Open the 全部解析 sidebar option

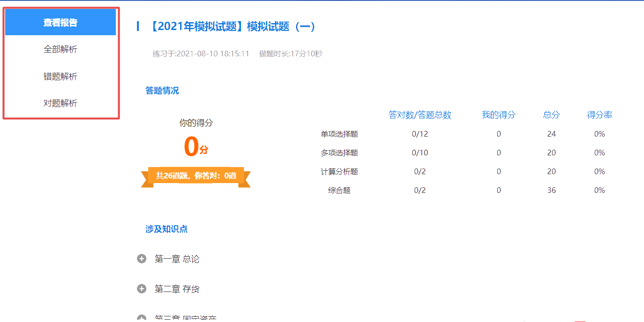(60, 49)
